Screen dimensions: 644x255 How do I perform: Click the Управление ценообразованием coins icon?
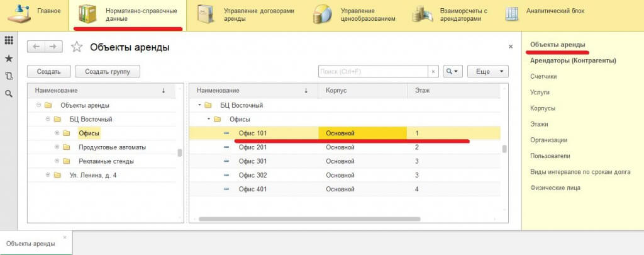click(323, 15)
